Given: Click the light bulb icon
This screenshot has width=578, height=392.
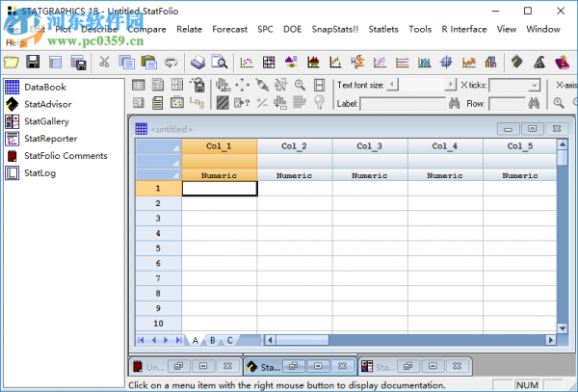Looking at the screenshot, I should point(319,102).
